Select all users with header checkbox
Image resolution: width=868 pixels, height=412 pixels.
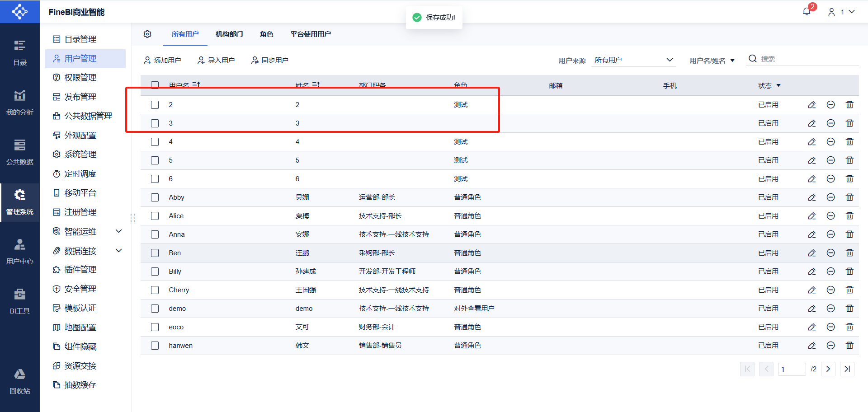point(155,85)
